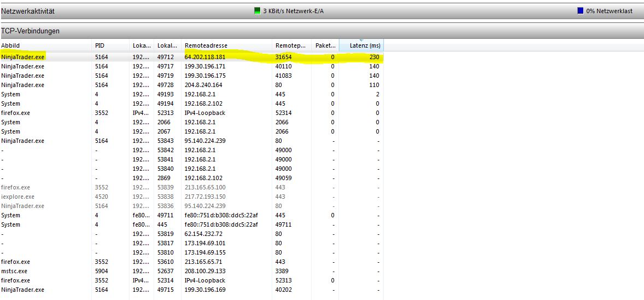The image size is (644, 300).
Task: Sort connections by the Abbild column
Action: (45, 45)
